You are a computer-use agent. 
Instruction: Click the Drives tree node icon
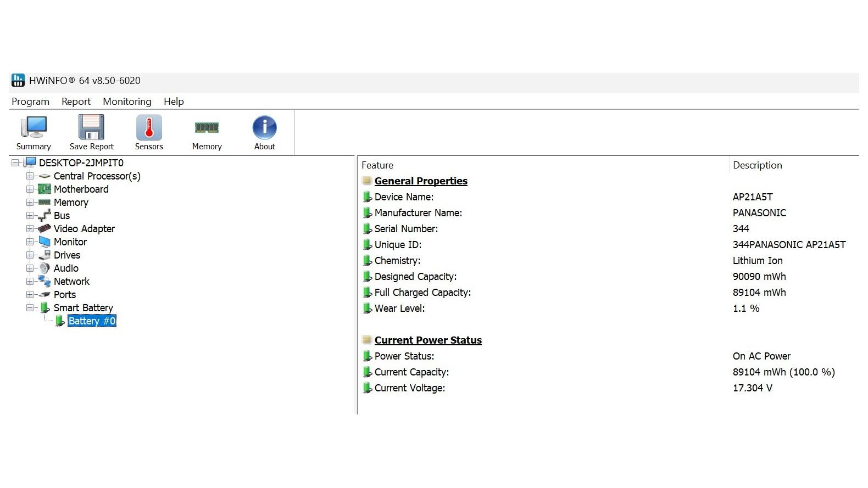coord(44,255)
